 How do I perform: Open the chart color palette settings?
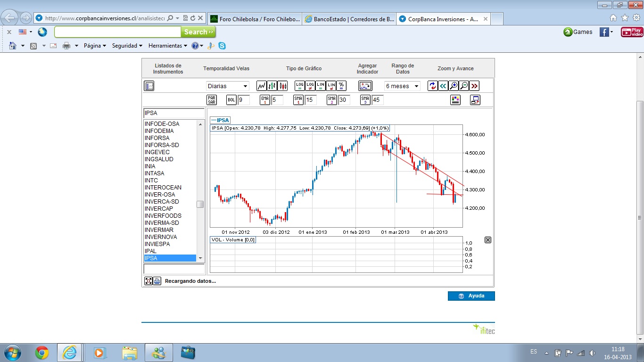click(455, 100)
